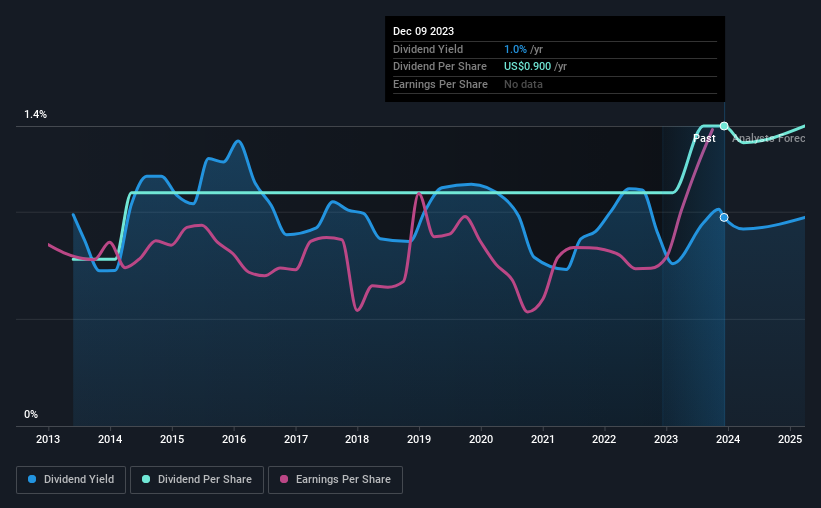Click the tooltip 'Earnings Per Share' row label
821x508 pixels.
pos(440,84)
